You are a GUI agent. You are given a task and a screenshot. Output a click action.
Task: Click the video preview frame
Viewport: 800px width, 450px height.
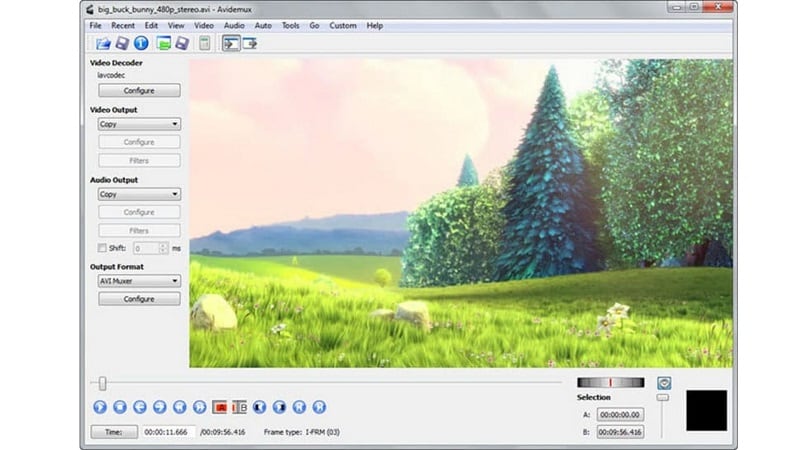click(461, 213)
